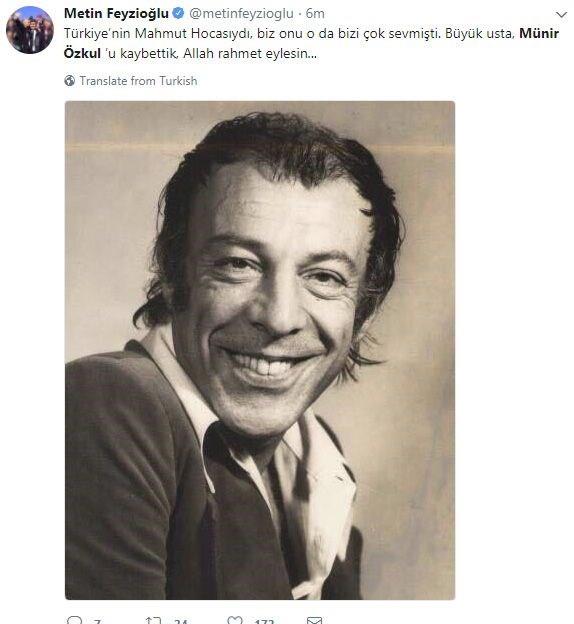Like the tweet with the heart icon
The image size is (574, 624).
click(x=234, y=620)
